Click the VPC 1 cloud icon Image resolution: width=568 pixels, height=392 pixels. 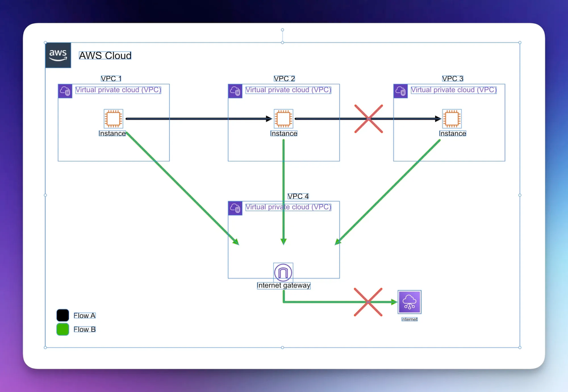pyautogui.click(x=65, y=91)
